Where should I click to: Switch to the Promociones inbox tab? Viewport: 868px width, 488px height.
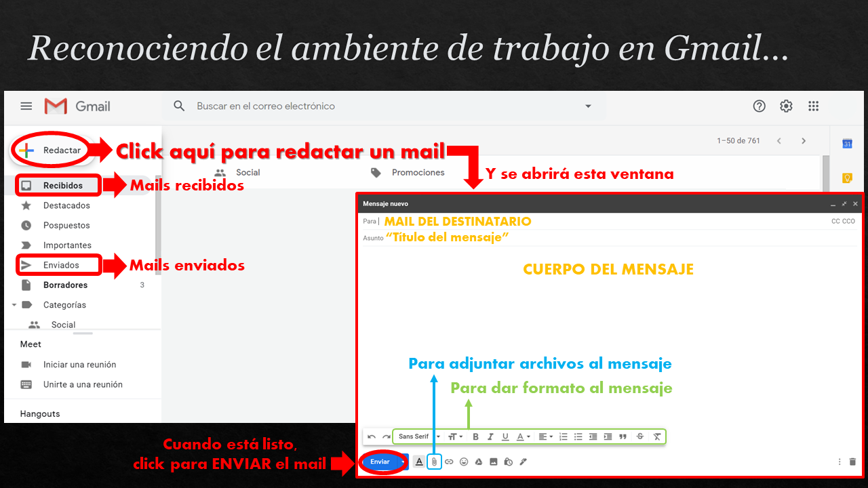[408, 172]
